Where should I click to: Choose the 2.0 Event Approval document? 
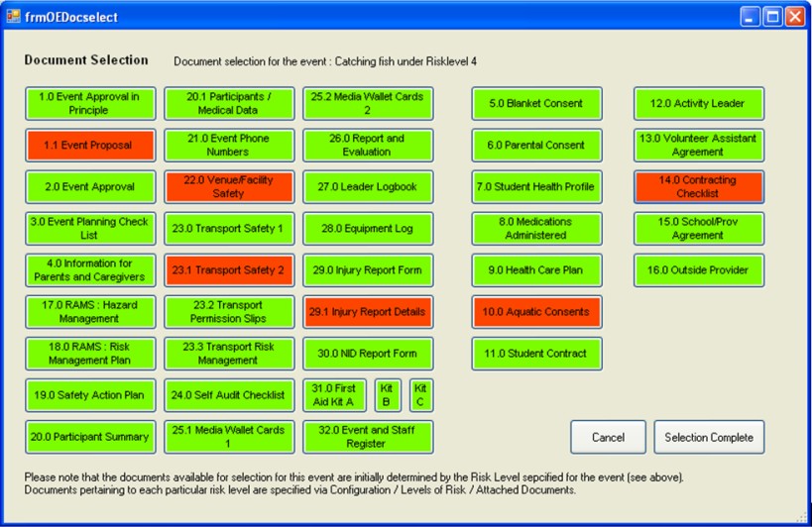pyautogui.click(x=90, y=186)
